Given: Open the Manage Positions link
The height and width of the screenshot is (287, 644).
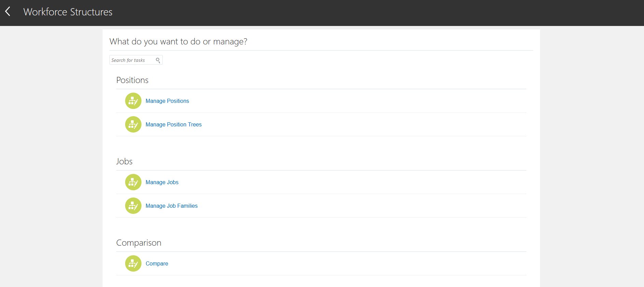Looking at the screenshot, I should [x=167, y=101].
